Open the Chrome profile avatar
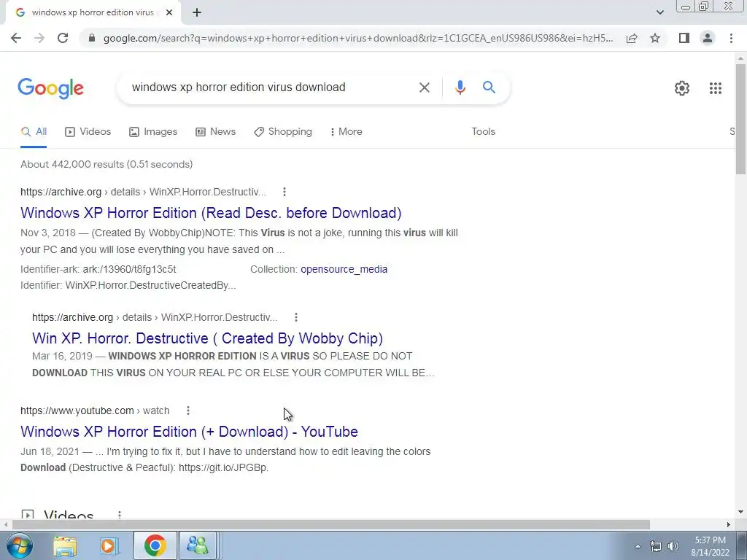Screen dimensions: 747x560 click(708, 38)
